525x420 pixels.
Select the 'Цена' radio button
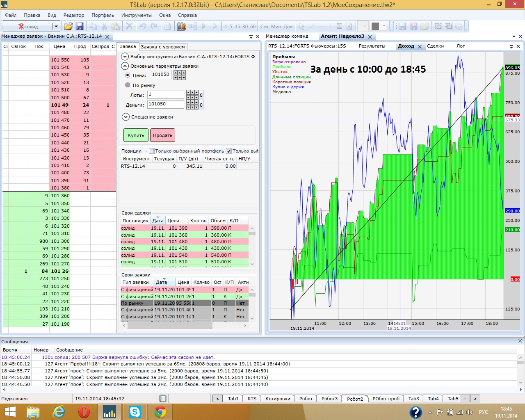click(128, 75)
